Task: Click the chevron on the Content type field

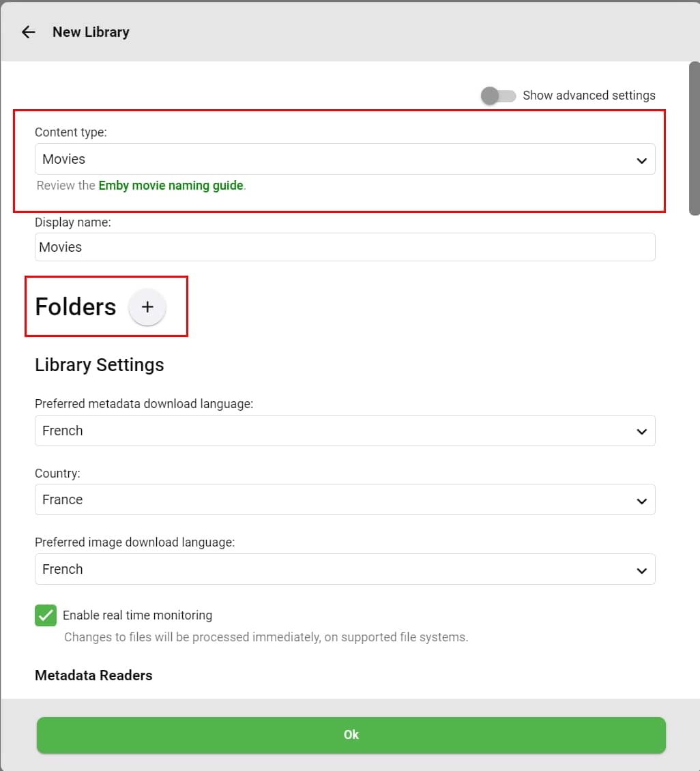Action: [641, 160]
